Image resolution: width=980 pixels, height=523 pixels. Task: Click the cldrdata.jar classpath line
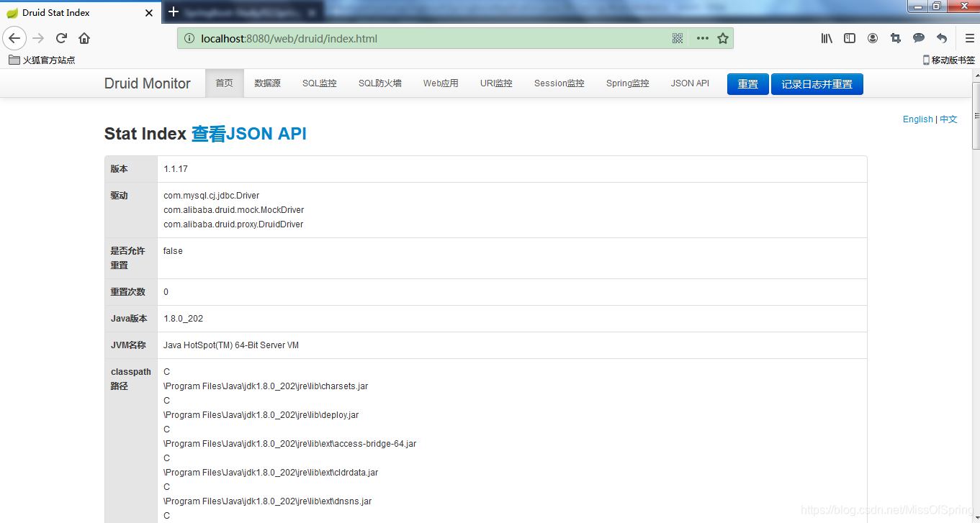click(x=271, y=473)
